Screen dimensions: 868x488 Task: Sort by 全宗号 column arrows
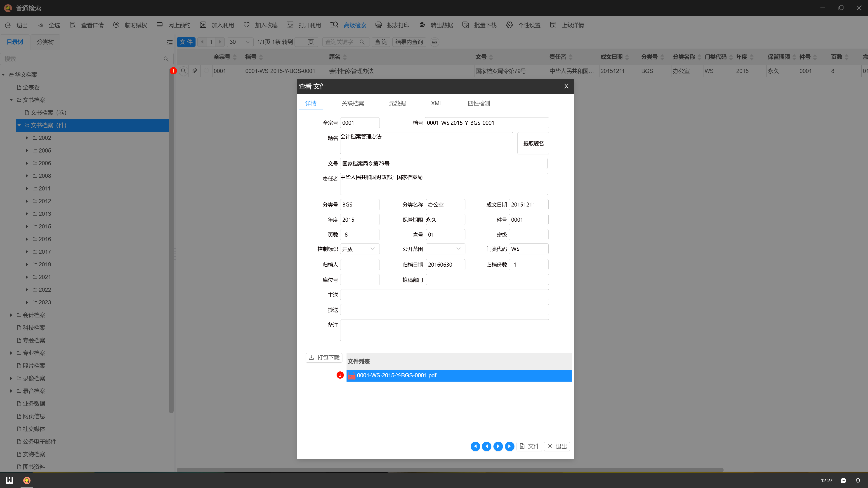pos(235,57)
